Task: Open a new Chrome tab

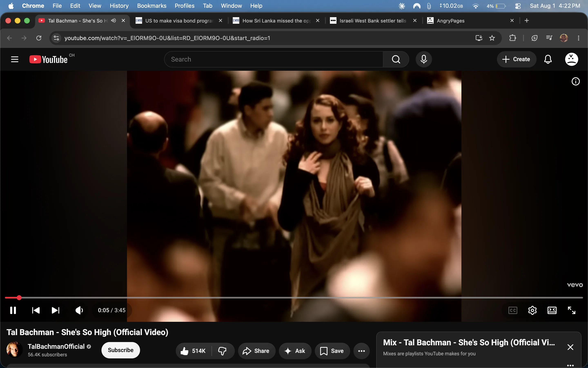Action: (x=527, y=21)
